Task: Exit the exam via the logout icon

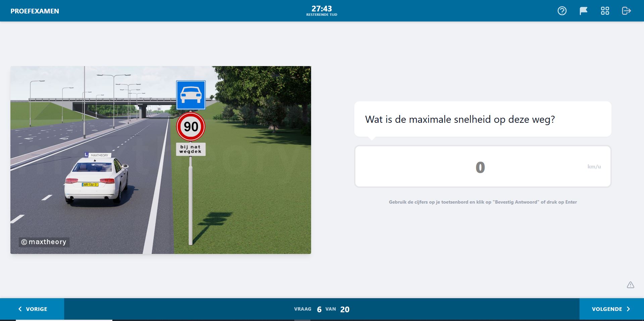Action: coord(627,11)
